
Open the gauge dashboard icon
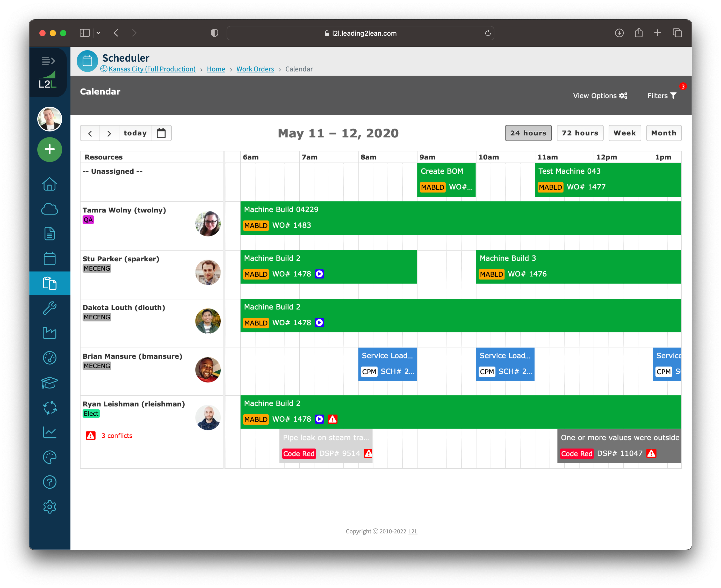coord(49,358)
